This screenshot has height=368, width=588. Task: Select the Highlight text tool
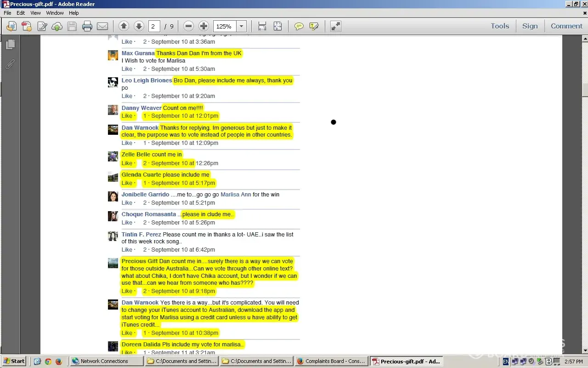314,26
